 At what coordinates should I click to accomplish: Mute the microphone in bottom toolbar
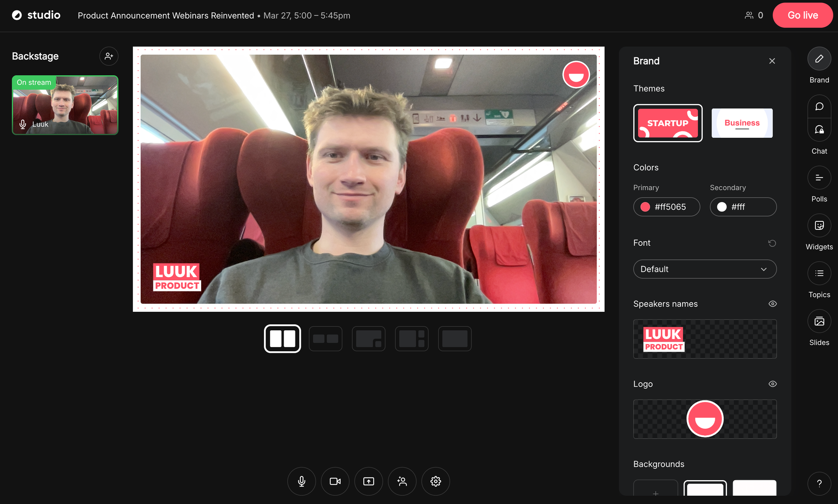click(301, 481)
